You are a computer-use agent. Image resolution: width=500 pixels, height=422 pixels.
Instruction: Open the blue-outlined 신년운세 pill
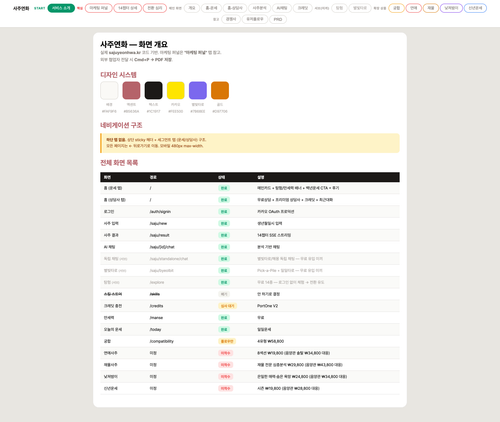[x=475, y=8]
